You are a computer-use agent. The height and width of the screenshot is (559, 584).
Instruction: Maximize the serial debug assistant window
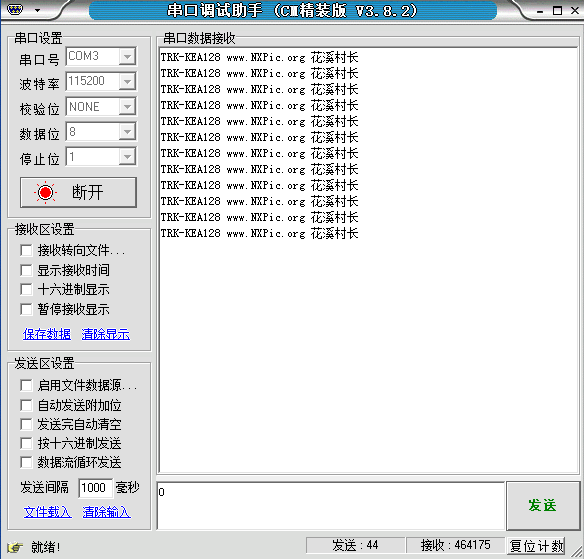[x=557, y=10]
